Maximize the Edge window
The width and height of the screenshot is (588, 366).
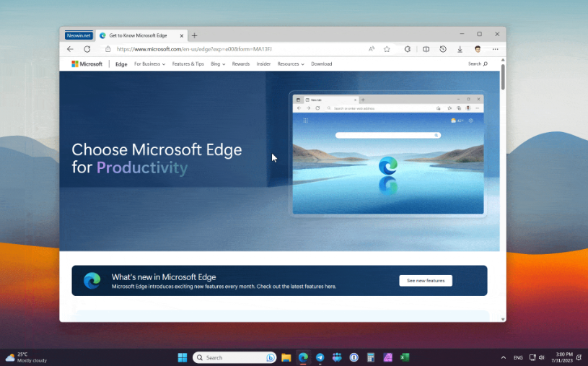(x=479, y=34)
